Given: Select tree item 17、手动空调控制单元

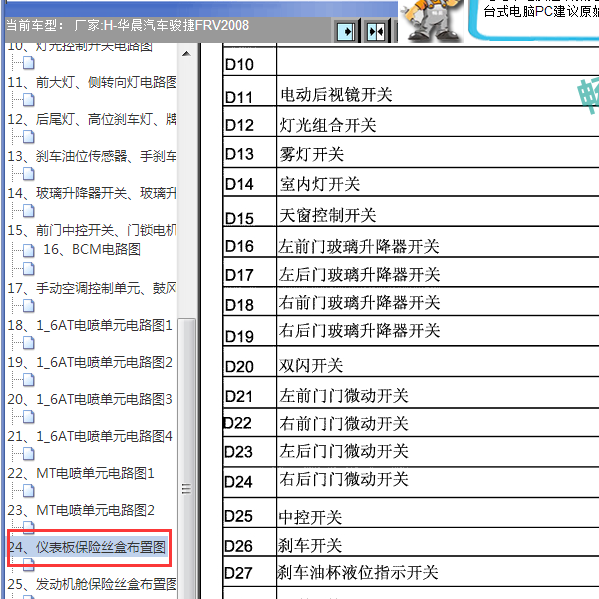Looking at the screenshot, I should 92,288.
